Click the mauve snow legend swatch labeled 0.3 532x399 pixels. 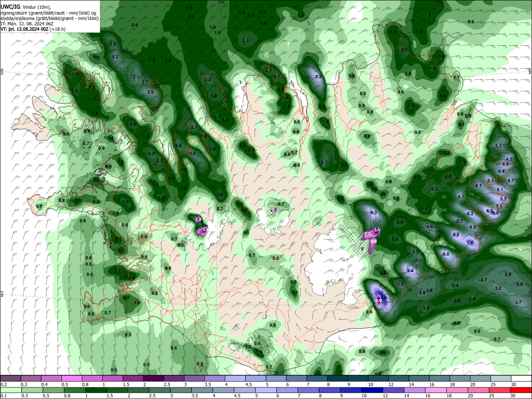coord(31,379)
